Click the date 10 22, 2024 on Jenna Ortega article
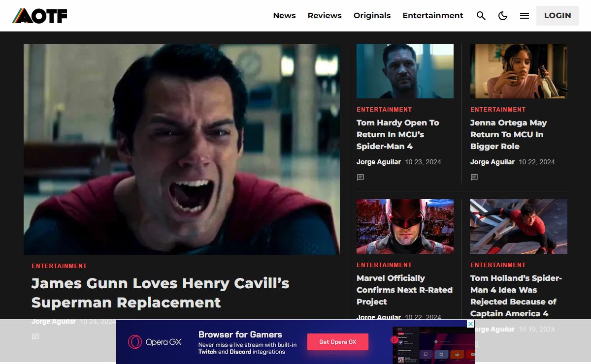 click(537, 162)
